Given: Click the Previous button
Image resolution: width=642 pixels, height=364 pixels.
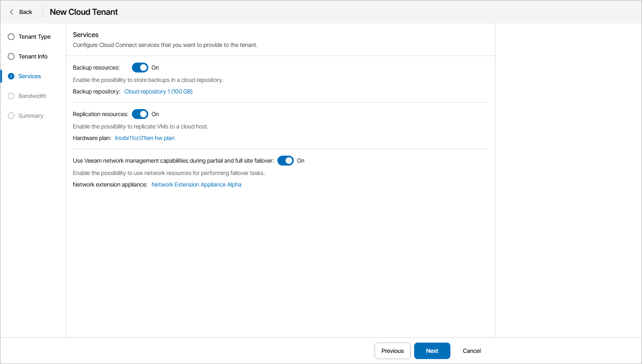Looking at the screenshot, I should click(x=392, y=351).
